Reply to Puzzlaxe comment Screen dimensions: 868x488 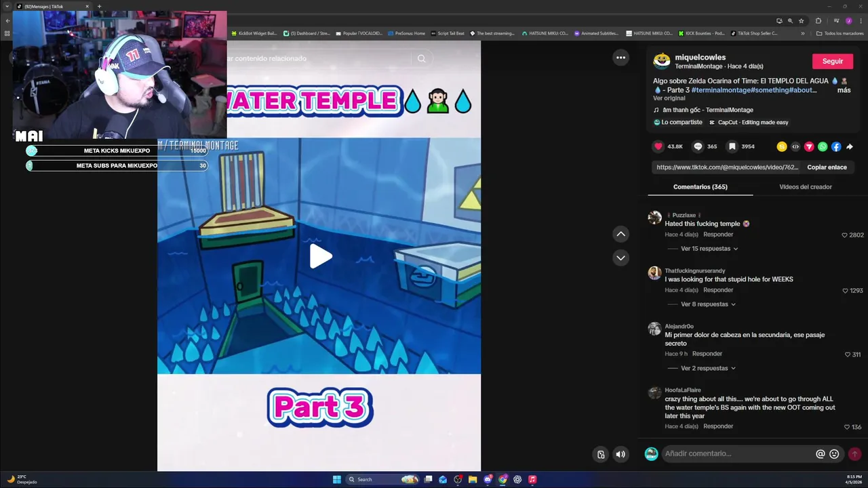coord(718,235)
